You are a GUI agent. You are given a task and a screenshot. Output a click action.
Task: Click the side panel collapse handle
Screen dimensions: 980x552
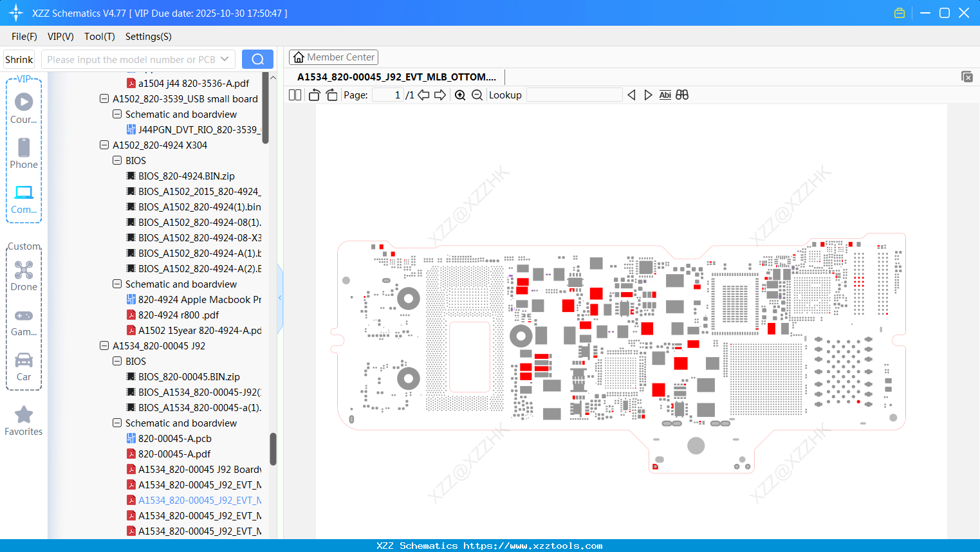tap(280, 298)
